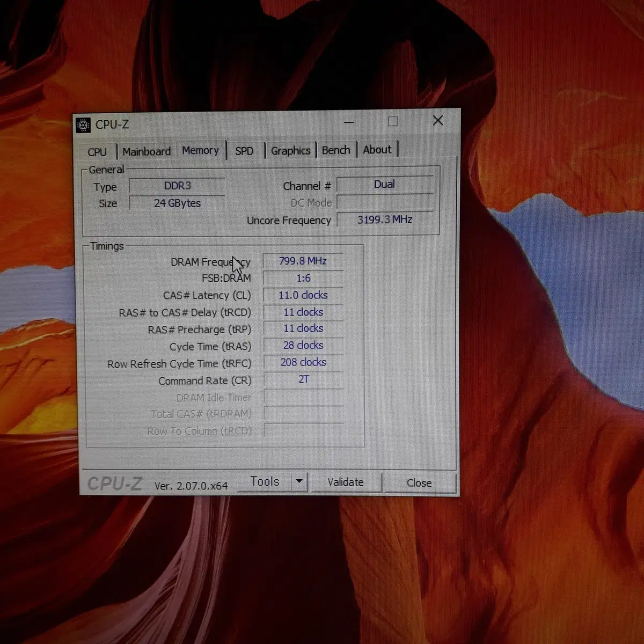The height and width of the screenshot is (644, 644).
Task: Click the tRAS value 28 clocks
Action: (x=303, y=345)
